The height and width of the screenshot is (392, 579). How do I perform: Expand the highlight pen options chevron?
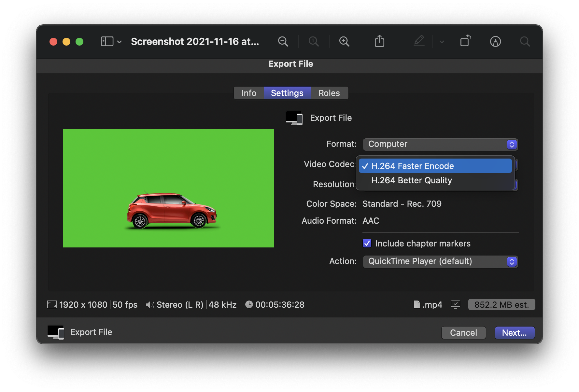click(x=442, y=42)
